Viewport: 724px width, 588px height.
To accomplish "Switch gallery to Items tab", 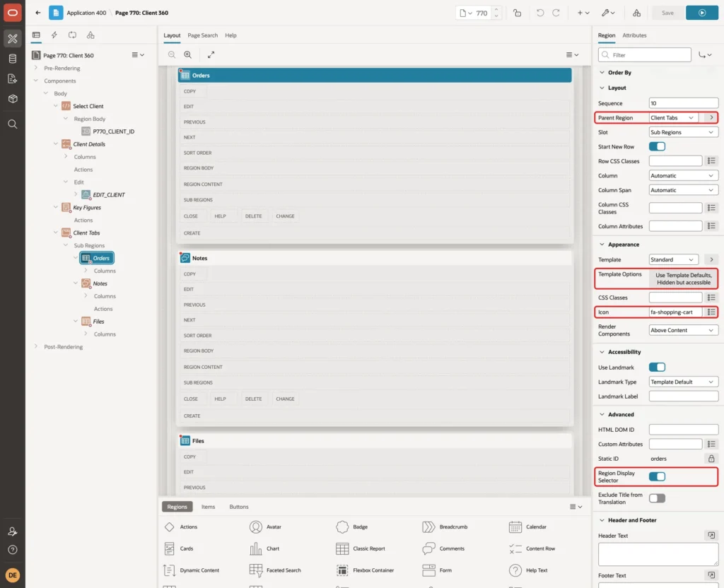I will [x=209, y=507].
